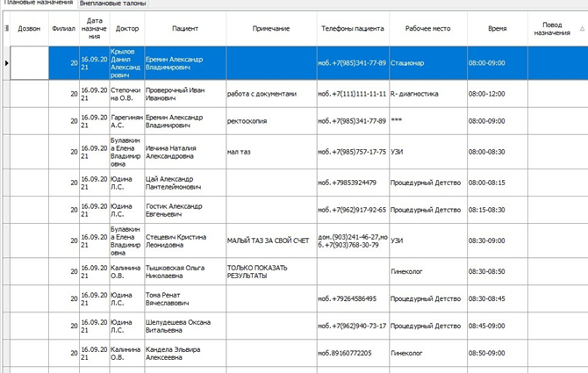The image size is (588, 373).
Task: Sort the table by Пациент header
Action: click(184, 28)
